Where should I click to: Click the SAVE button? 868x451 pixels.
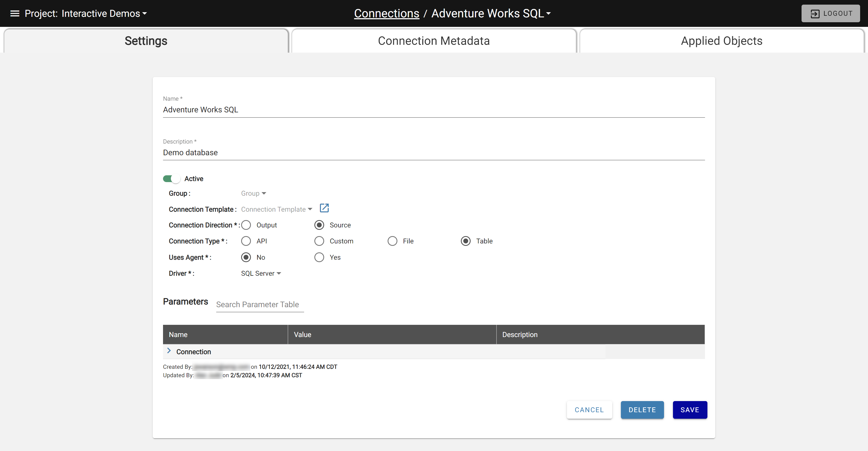pyautogui.click(x=690, y=410)
